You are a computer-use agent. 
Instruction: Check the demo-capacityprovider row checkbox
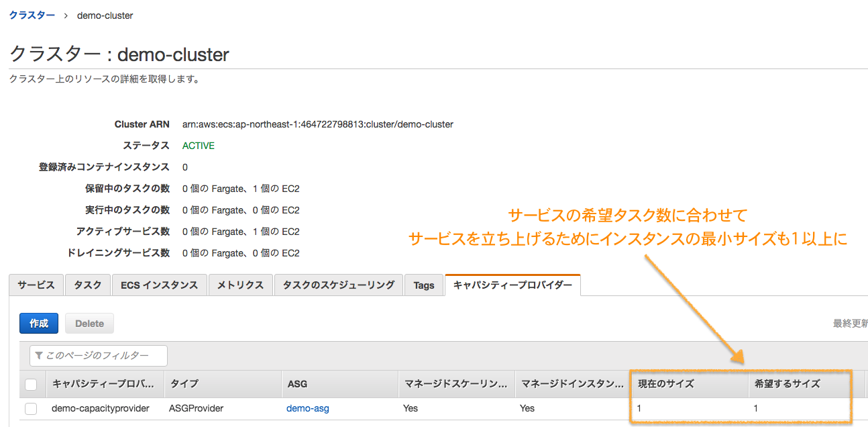31,408
